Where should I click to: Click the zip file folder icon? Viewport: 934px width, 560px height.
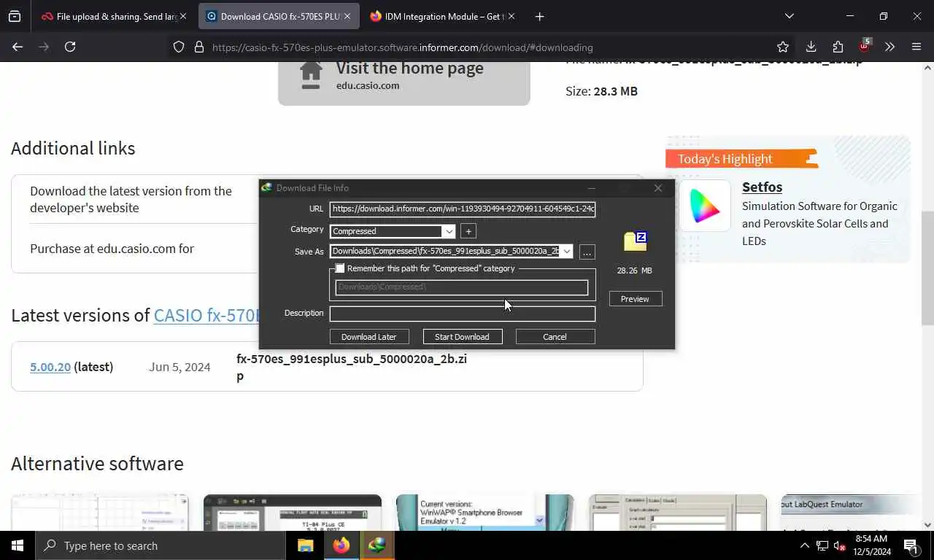(636, 241)
